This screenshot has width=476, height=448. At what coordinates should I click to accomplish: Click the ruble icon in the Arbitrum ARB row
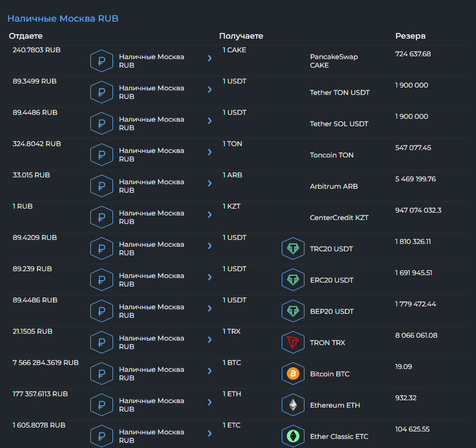click(x=102, y=186)
